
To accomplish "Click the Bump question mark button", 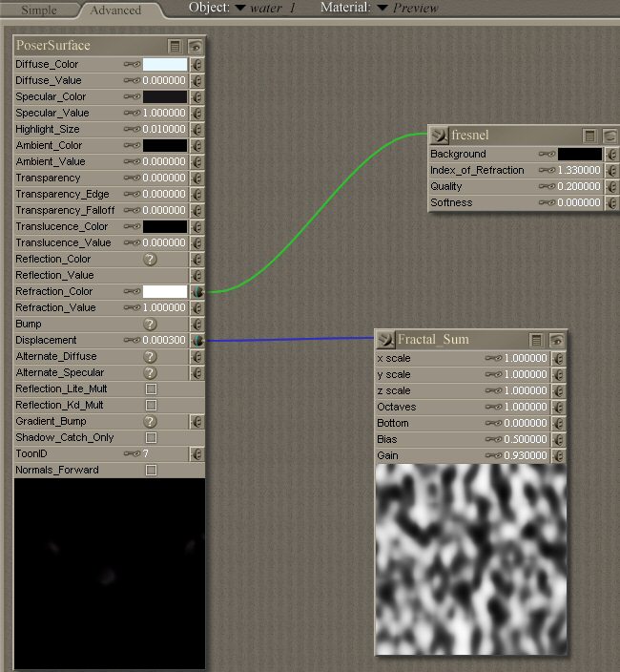I will (x=150, y=324).
